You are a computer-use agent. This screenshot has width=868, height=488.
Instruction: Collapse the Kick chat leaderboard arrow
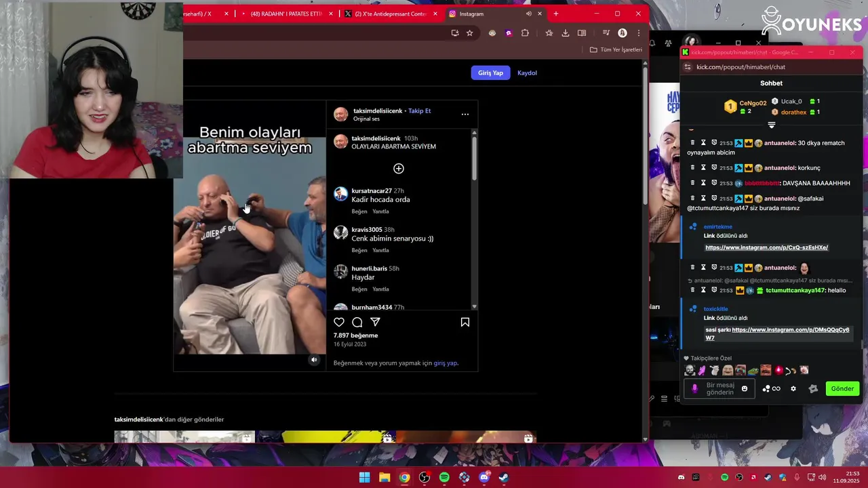(771, 125)
